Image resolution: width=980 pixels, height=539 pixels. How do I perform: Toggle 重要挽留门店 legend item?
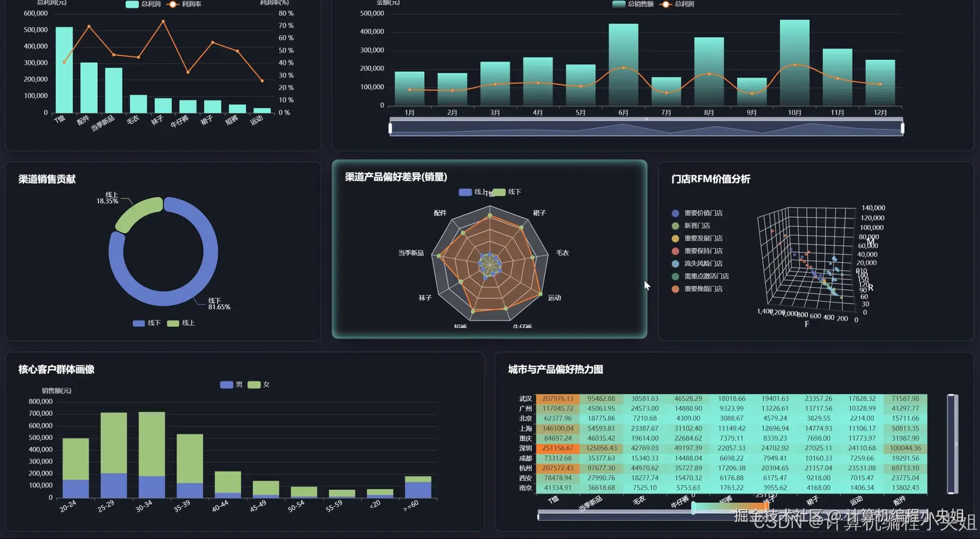(x=697, y=289)
